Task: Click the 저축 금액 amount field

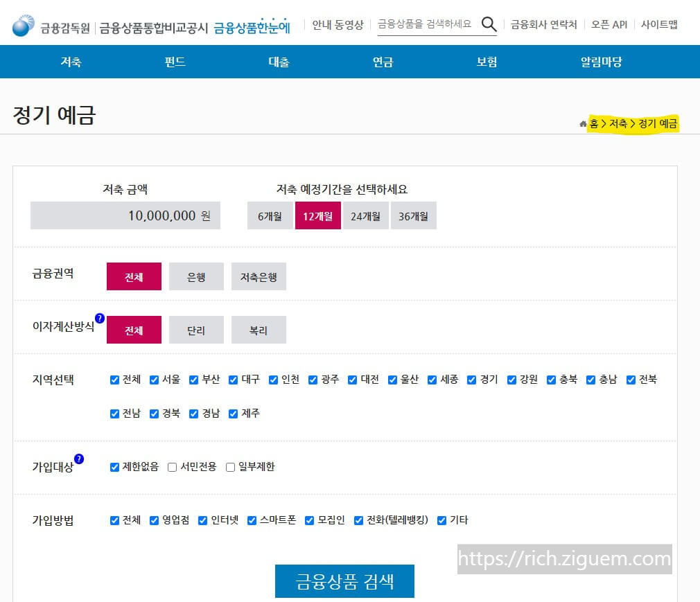Action: point(125,215)
